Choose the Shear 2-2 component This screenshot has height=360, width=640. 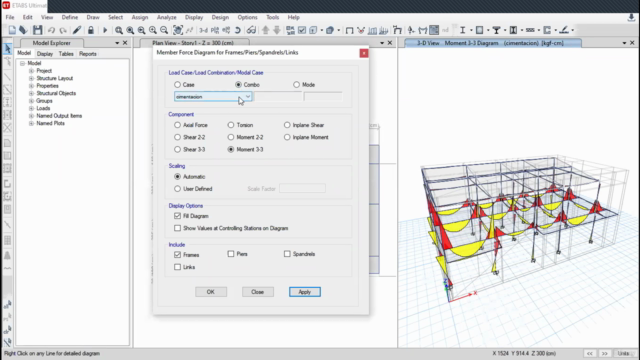click(x=177, y=137)
